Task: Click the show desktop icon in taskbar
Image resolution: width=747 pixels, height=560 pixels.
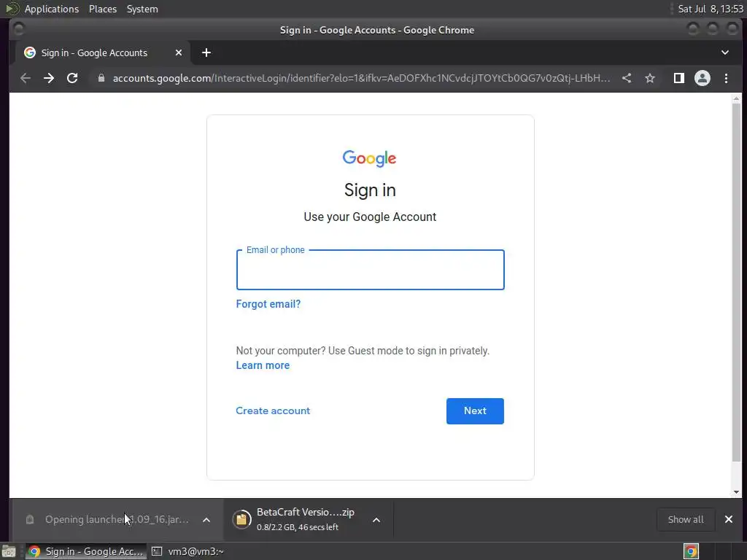Action: click(x=9, y=551)
